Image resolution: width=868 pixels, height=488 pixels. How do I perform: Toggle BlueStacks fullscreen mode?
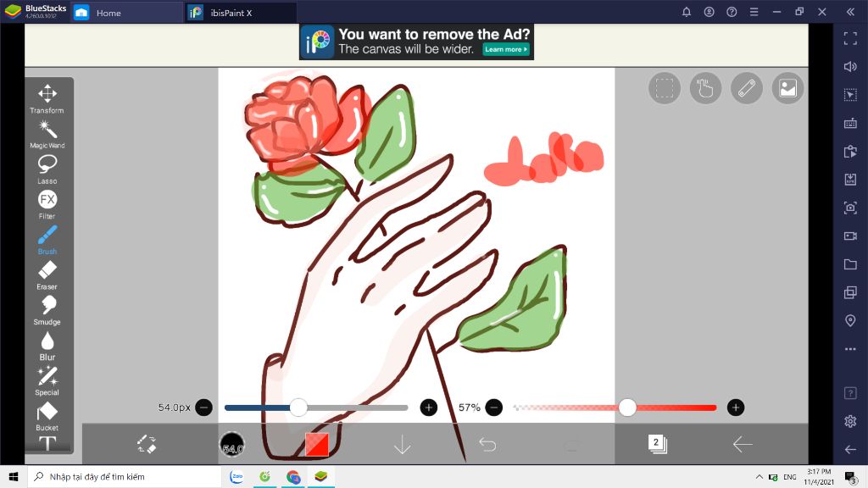[x=850, y=38]
